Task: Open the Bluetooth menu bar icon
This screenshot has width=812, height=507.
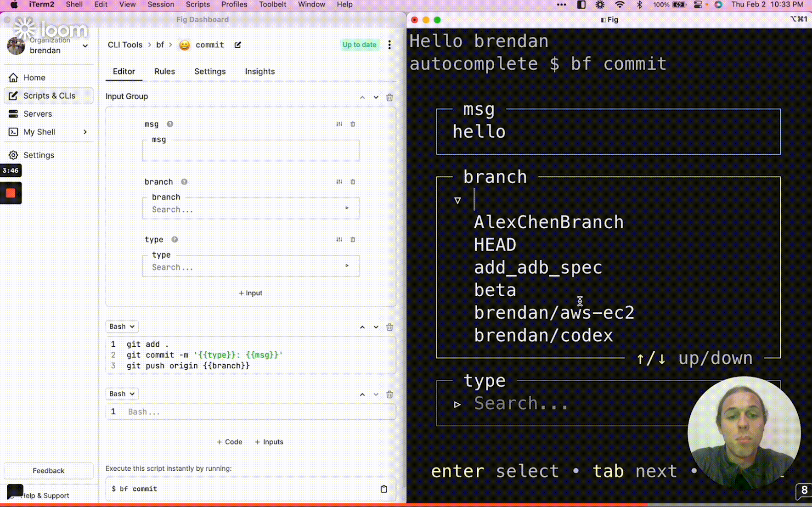Action: (x=639, y=5)
